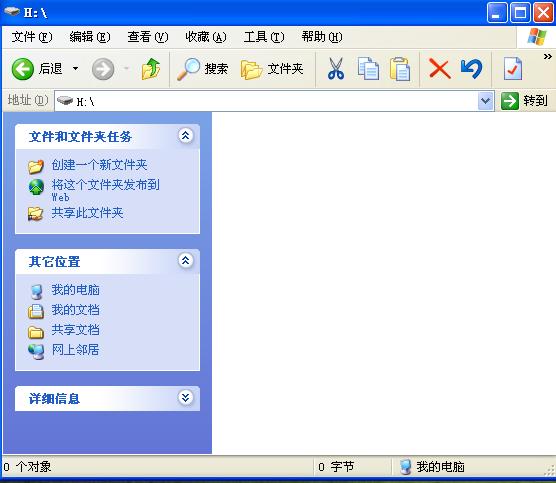The width and height of the screenshot is (556, 483).
Task: Click the red Delete X icon
Action: [440, 69]
